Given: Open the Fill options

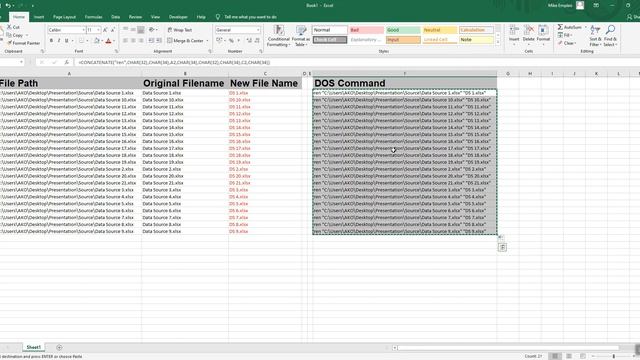Looking at the screenshot, I should (x=565, y=35).
